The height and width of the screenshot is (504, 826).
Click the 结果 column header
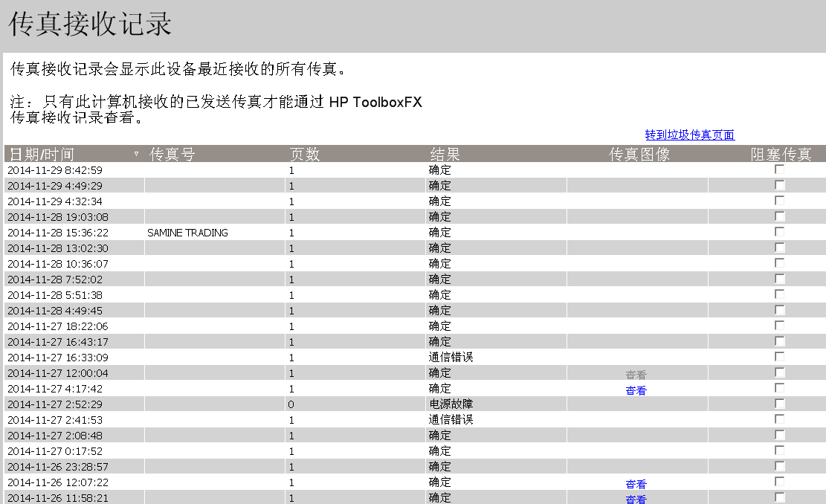(445, 155)
